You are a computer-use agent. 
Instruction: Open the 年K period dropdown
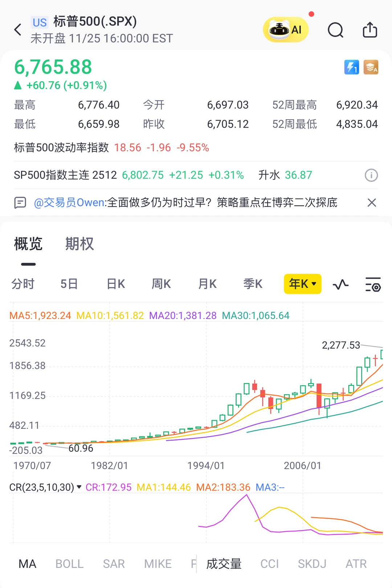(x=303, y=284)
